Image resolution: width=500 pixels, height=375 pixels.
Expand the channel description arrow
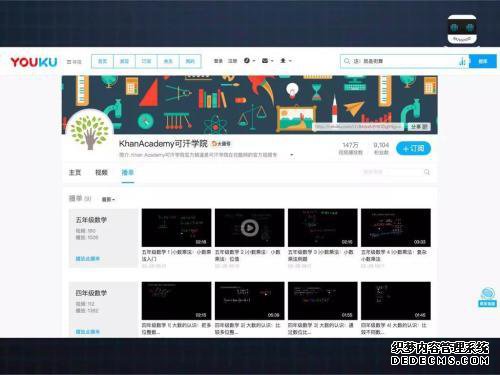pyautogui.click(x=292, y=155)
